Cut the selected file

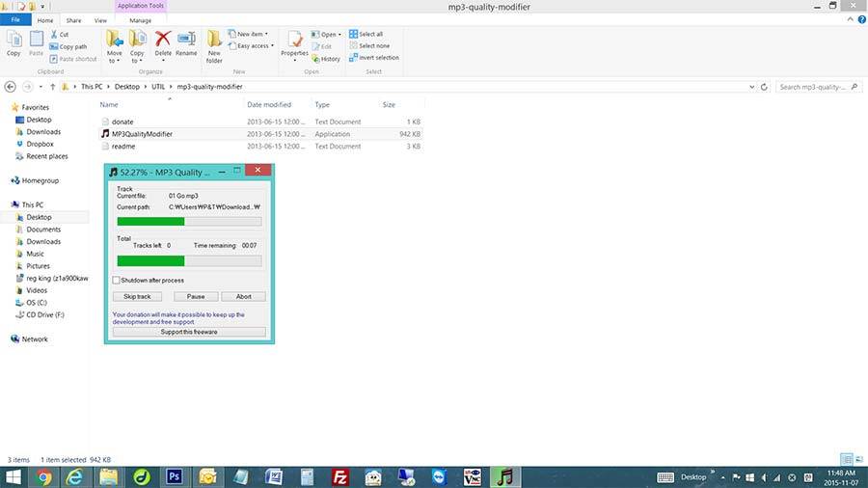point(59,35)
